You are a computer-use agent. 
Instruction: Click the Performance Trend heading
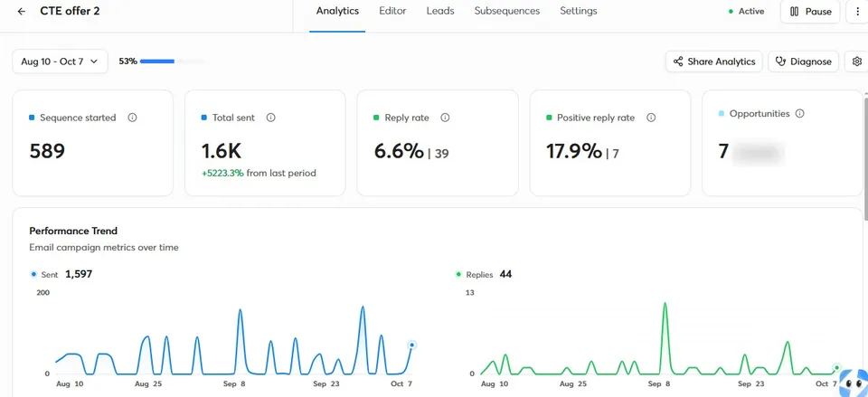click(73, 231)
